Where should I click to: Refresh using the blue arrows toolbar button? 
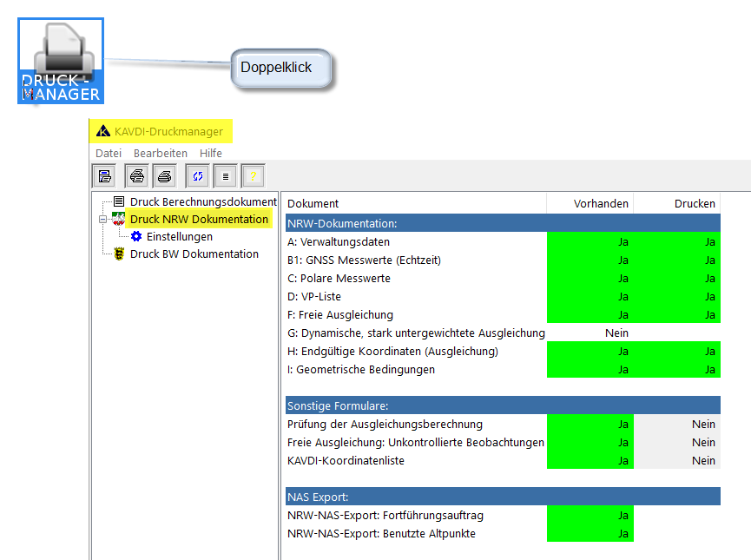(x=198, y=176)
